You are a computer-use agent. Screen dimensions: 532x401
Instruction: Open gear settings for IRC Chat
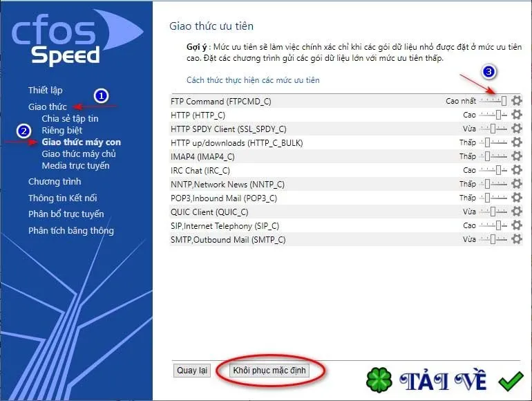[516, 170]
